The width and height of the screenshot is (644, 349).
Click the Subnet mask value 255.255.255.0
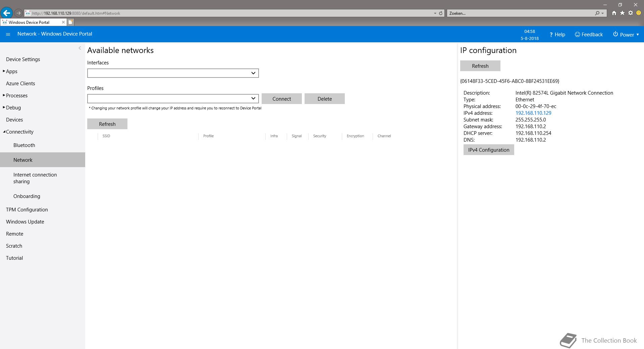point(531,120)
